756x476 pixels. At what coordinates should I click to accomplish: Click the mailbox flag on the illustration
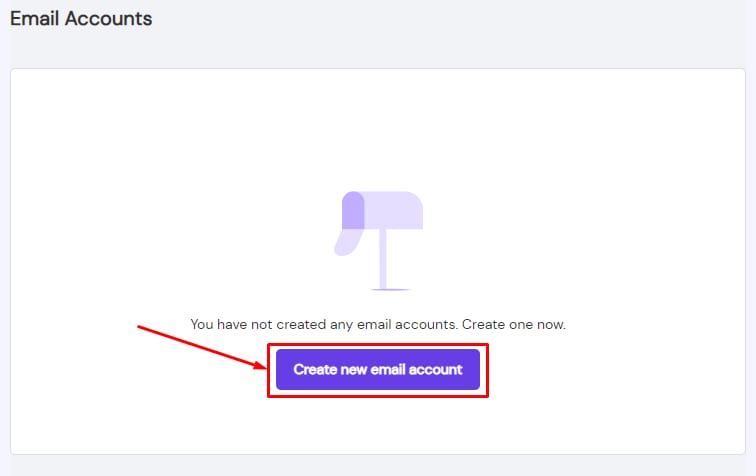click(x=346, y=241)
